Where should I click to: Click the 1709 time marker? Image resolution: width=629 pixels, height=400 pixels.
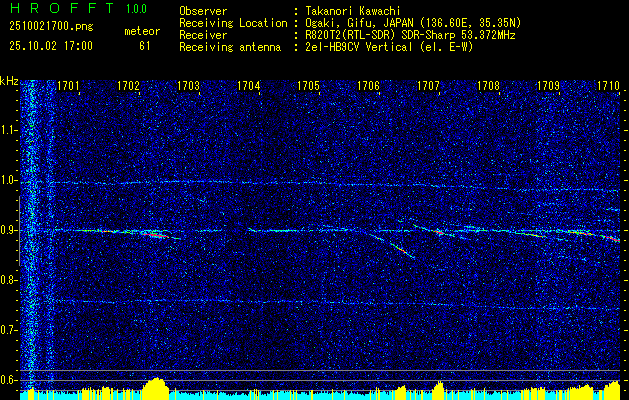tap(548, 85)
